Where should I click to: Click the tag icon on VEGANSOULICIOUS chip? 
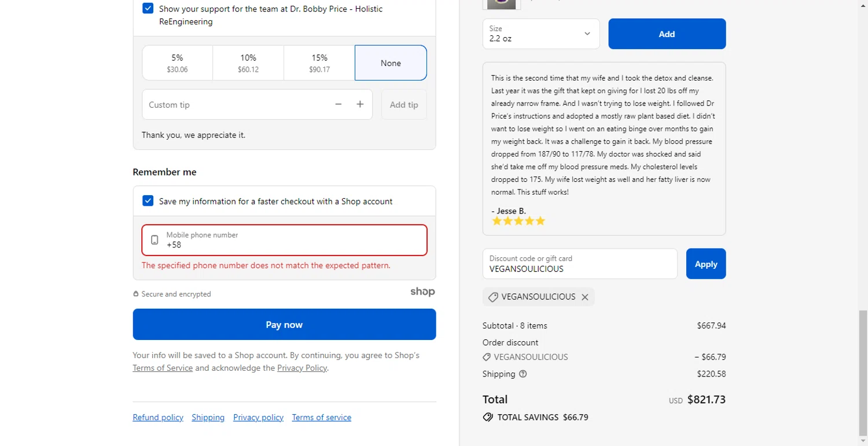(x=493, y=297)
